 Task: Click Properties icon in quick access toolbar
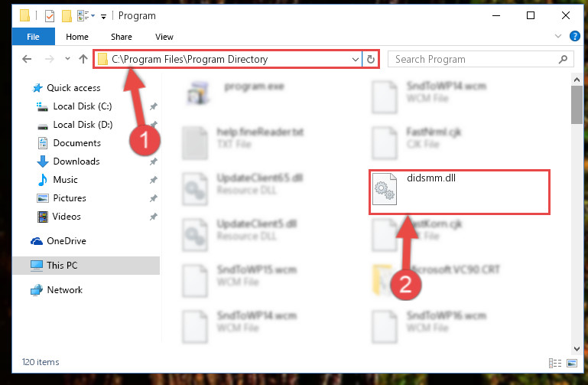click(50, 16)
